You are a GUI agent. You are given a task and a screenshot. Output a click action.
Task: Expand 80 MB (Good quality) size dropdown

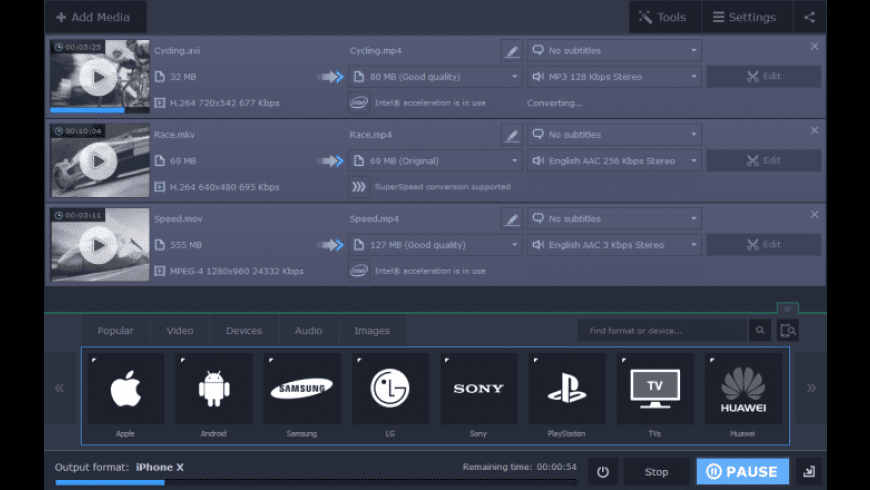pos(436,77)
